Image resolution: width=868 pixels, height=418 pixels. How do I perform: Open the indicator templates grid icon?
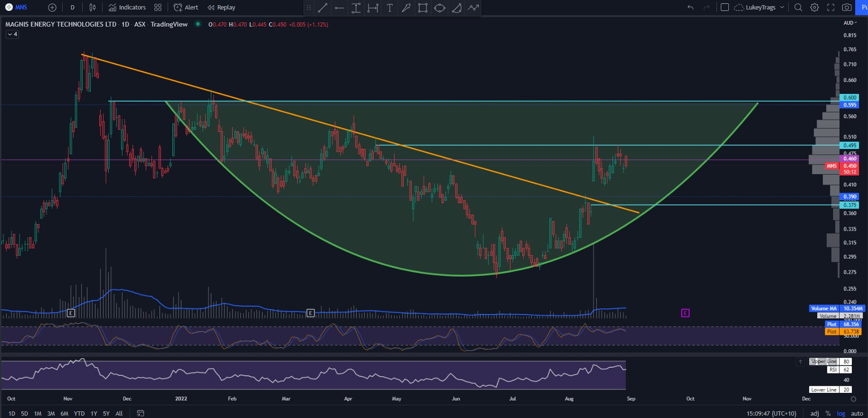pyautogui.click(x=158, y=8)
